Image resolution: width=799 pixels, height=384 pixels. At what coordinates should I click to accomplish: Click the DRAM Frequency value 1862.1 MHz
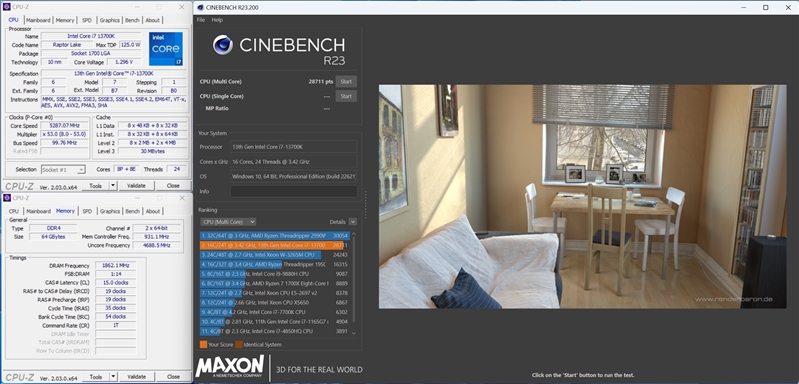[x=115, y=266]
